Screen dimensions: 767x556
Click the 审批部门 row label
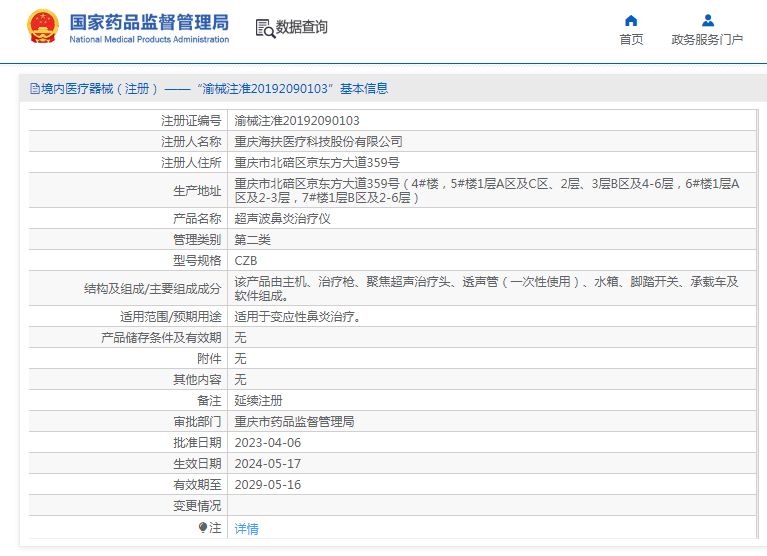tap(197, 422)
